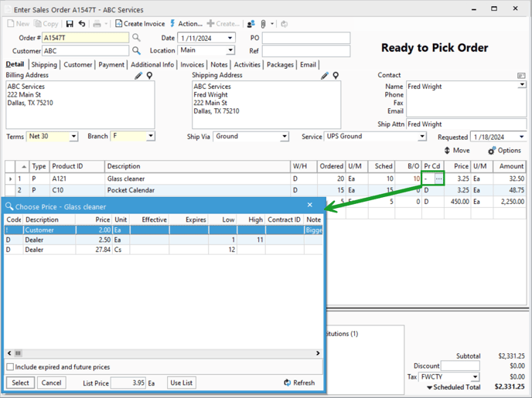Open the Terms Net 30 dropdown
Screen dimensions: 532x398
(x=73, y=137)
